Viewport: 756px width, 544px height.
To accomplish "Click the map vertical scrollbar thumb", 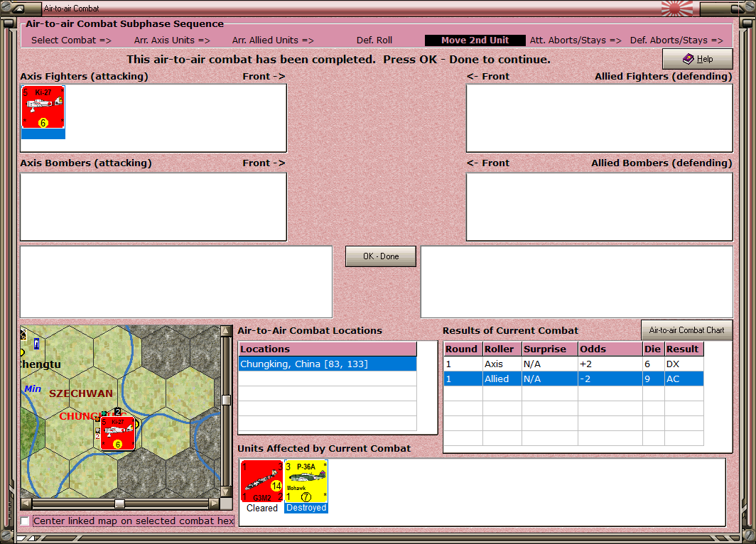I will [226, 400].
